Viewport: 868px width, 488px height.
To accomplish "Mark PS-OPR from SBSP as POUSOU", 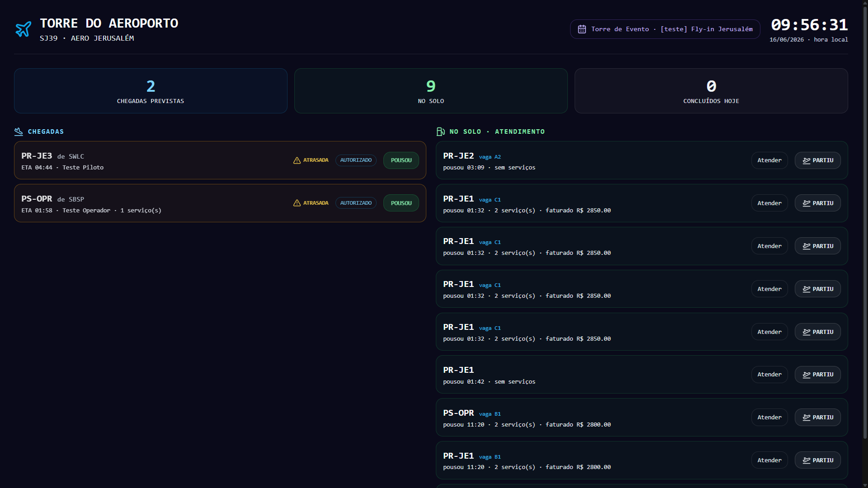I will point(401,203).
